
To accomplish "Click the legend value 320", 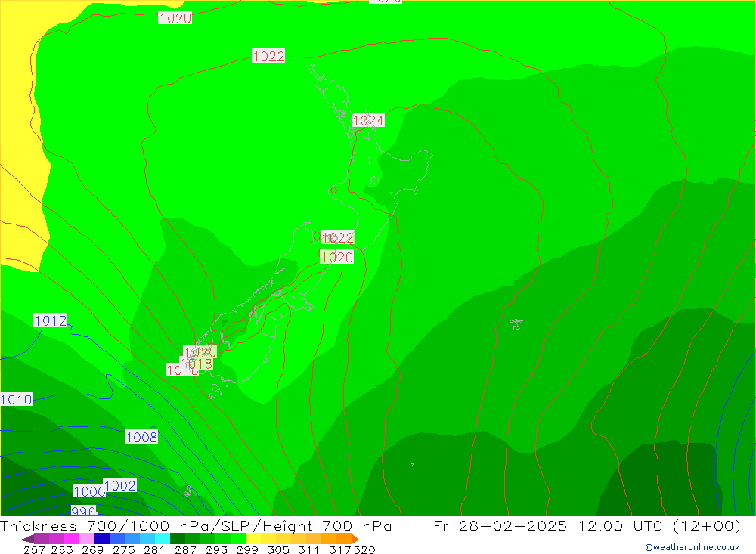I will click(364, 549).
